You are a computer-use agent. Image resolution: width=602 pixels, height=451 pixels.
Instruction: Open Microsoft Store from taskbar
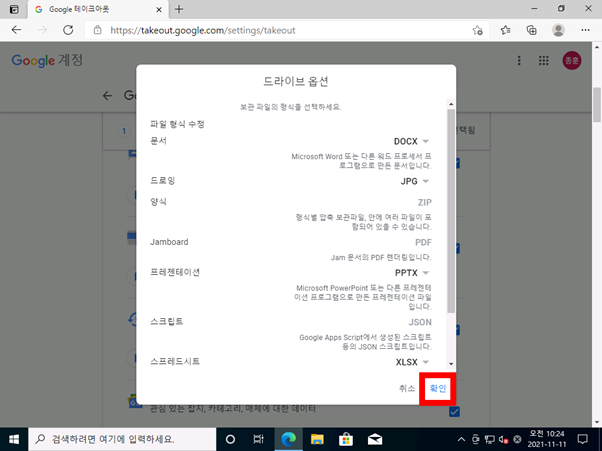point(346,439)
